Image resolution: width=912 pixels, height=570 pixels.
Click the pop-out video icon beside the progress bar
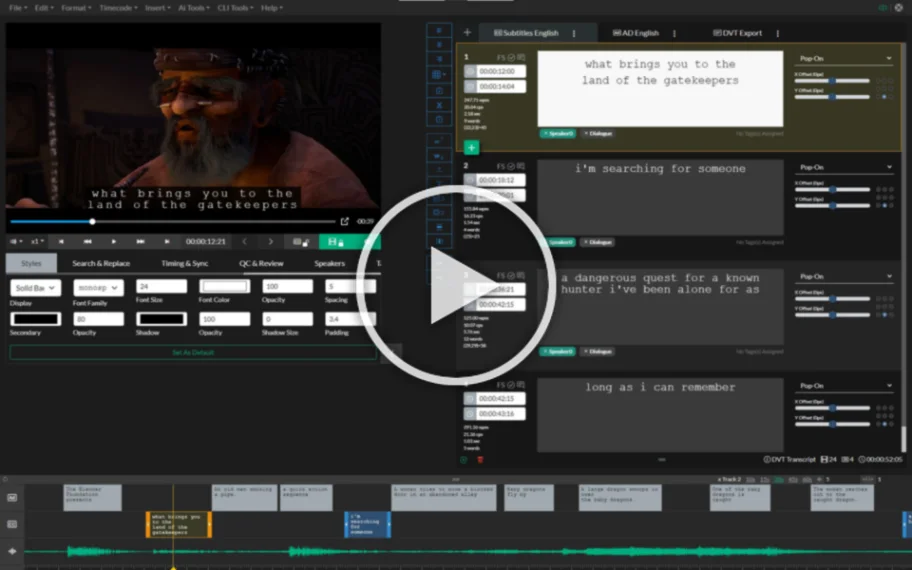click(345, 222)
